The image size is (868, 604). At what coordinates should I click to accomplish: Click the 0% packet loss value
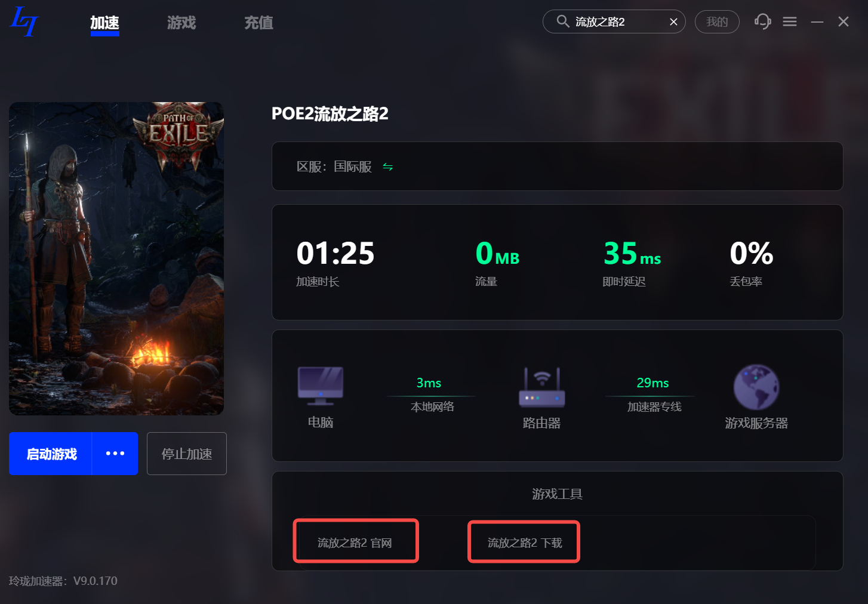[x=751, y=253]
